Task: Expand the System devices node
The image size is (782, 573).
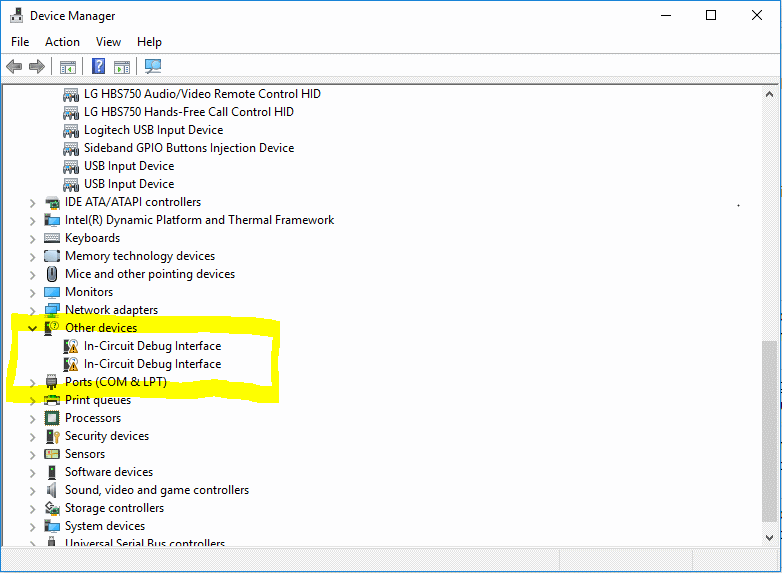Action: [x=32, y=527]
